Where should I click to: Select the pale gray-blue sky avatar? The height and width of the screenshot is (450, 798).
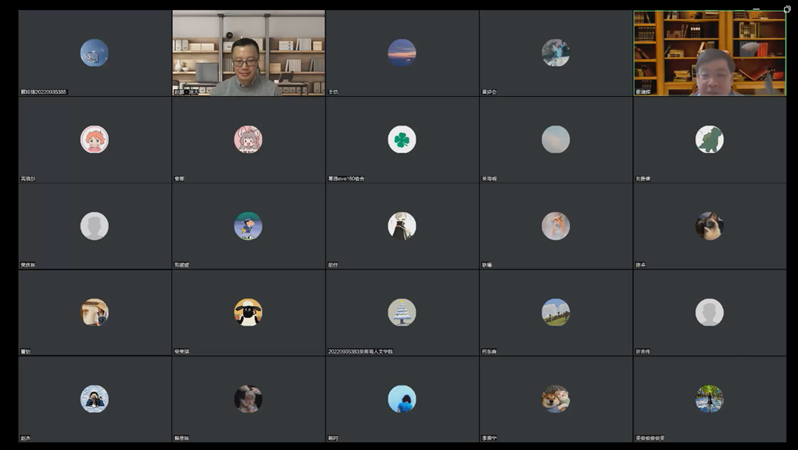pos(556,140)
